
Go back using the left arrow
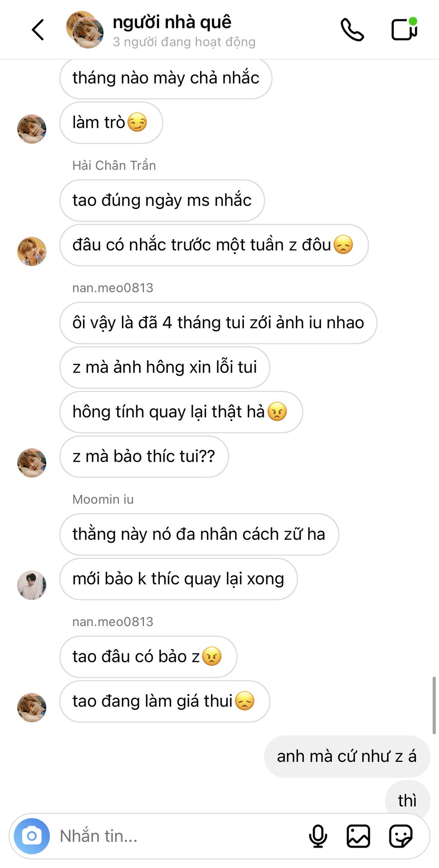click(38, 30)
